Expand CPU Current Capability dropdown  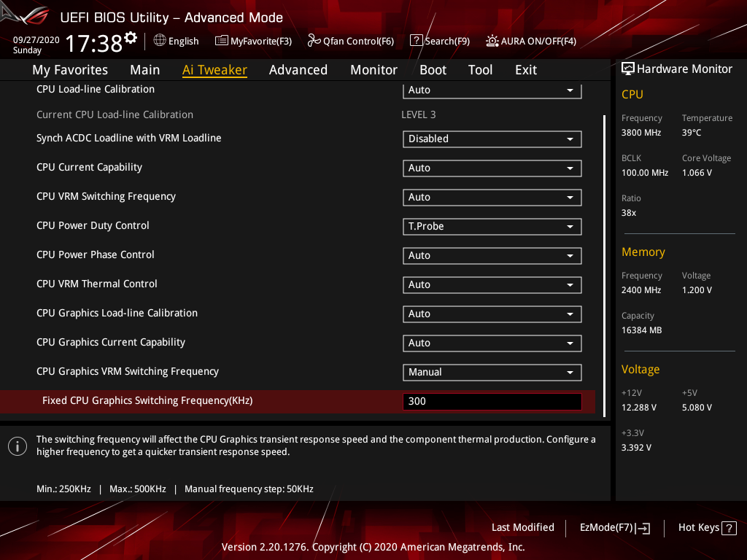(x=492, y=168)
